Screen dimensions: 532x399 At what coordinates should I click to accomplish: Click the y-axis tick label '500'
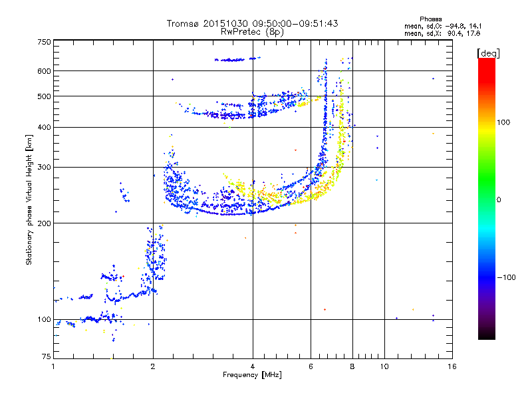(44, 96)
